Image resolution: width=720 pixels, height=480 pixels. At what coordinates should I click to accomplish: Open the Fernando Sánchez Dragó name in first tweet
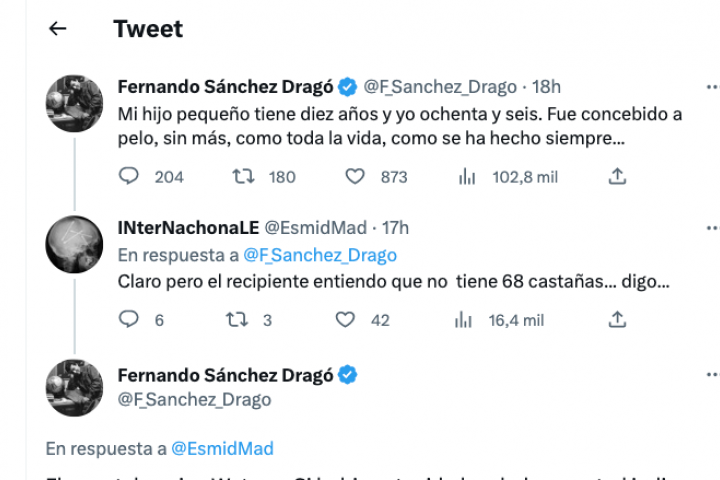(x=226, y=86)
